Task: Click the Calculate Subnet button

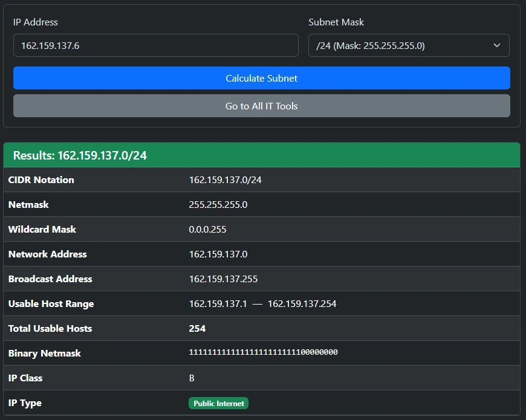Action: [x=261, y=78]
